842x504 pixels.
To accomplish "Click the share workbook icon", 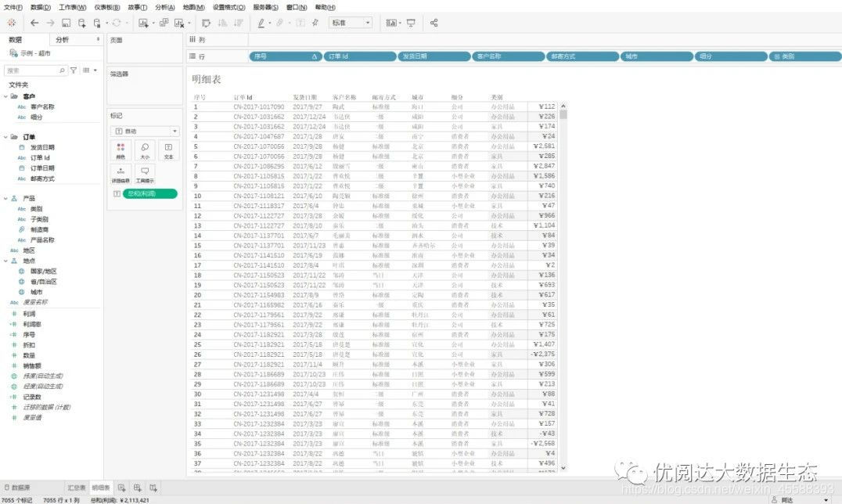I will click(434, 23).
